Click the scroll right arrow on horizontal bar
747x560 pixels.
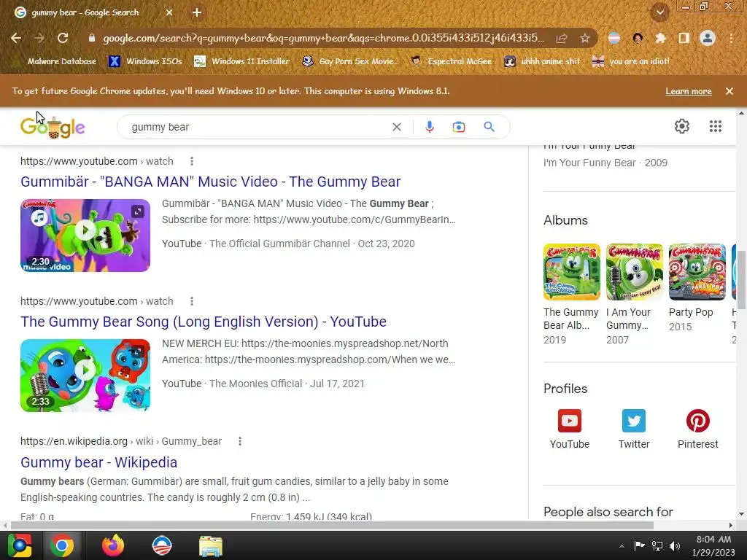[731, 525]
